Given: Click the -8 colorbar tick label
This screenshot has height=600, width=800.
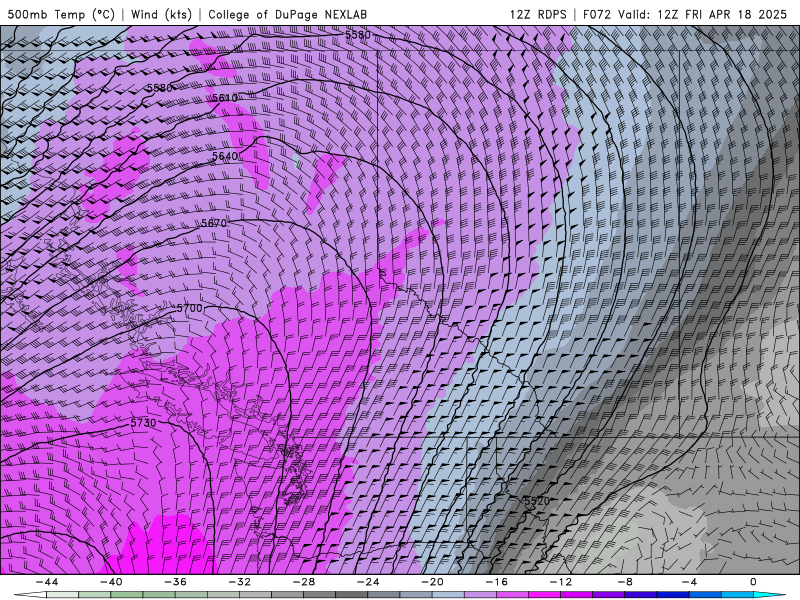Looking at the screenshot, I should click(x=625, y=582).
